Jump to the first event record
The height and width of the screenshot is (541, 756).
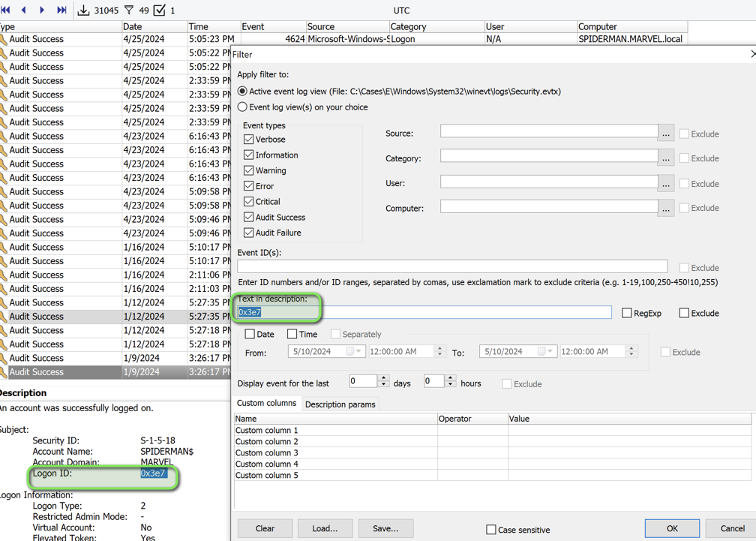(x=7, y=11)
